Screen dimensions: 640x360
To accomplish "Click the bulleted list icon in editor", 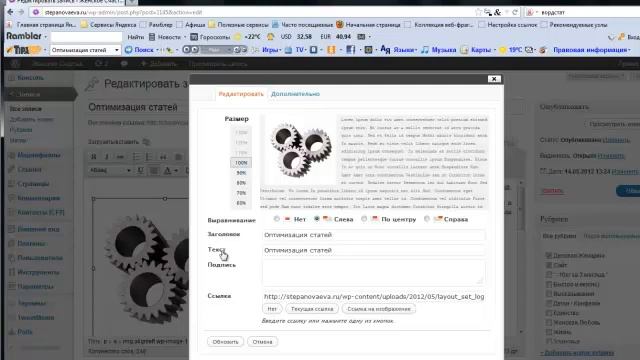I will [x=136, y=157].
